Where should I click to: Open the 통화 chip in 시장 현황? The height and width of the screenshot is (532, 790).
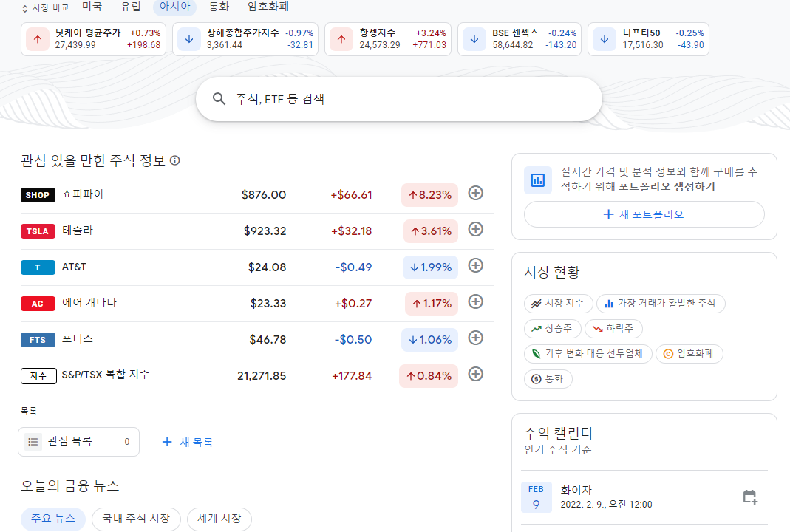[x=548, y=379]
